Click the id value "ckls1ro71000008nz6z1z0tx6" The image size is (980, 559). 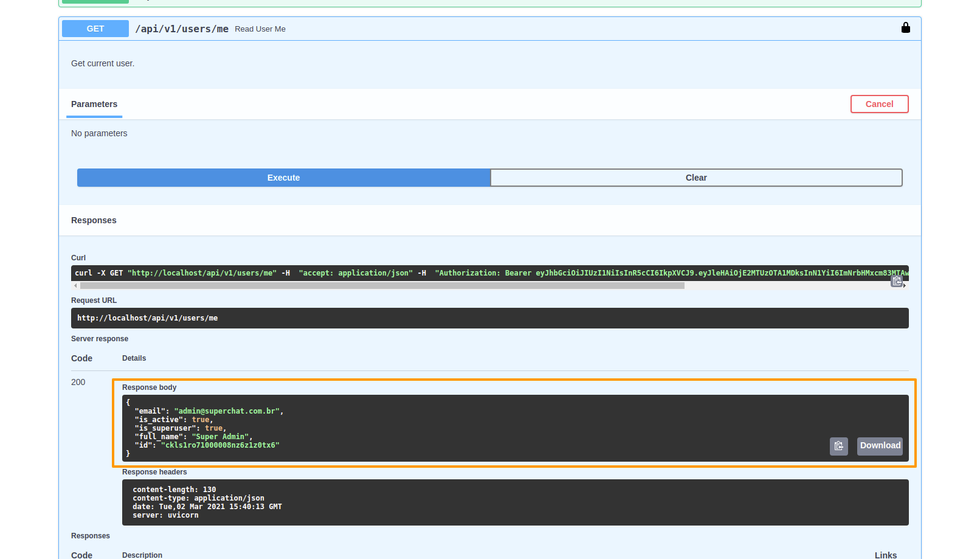click(220, 445)
